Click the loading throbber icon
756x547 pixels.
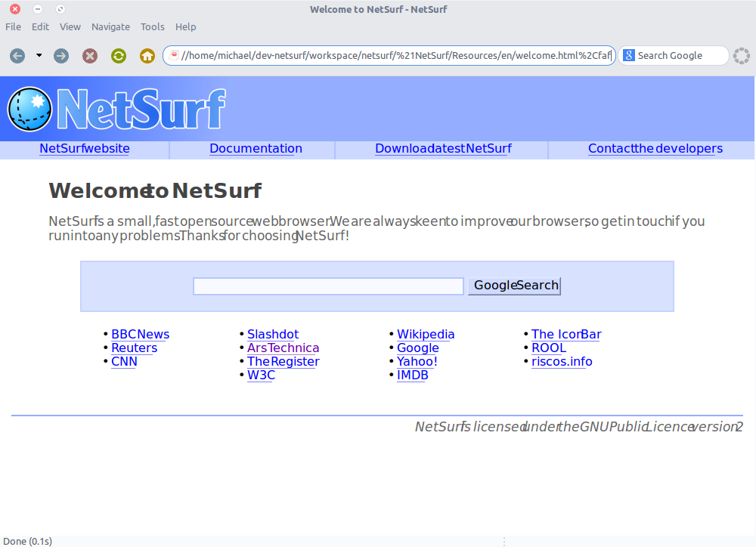(x=741, y=56)
